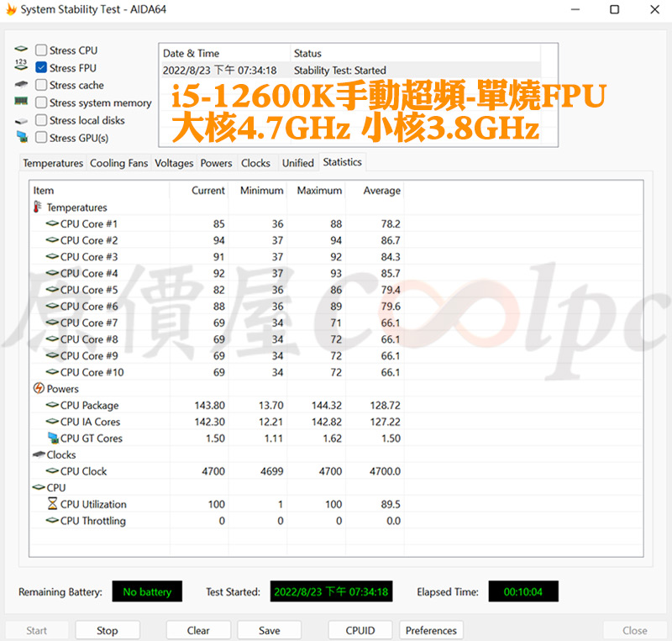This screenshot has width=672, height=641.
Task: Tick the Stress local disks checkbox
Action: (41, 120)
